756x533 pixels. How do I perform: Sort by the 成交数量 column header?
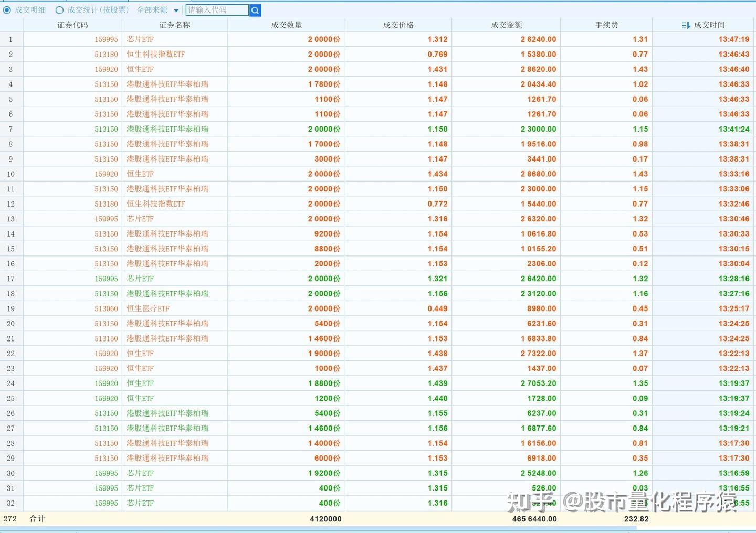[x=287, y=25]
